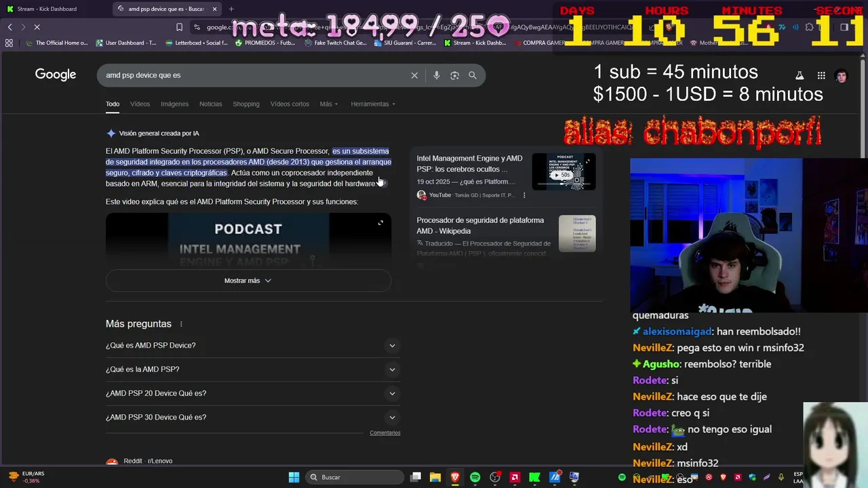Stop loading the page with X button
Screen dimensions: 868x488
tap(37, 27)
